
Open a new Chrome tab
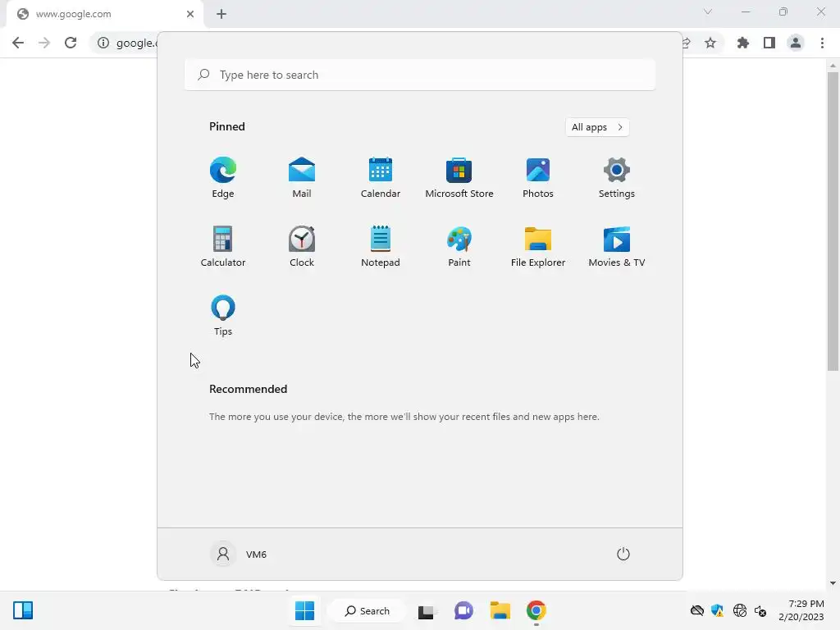click(221, 14)
